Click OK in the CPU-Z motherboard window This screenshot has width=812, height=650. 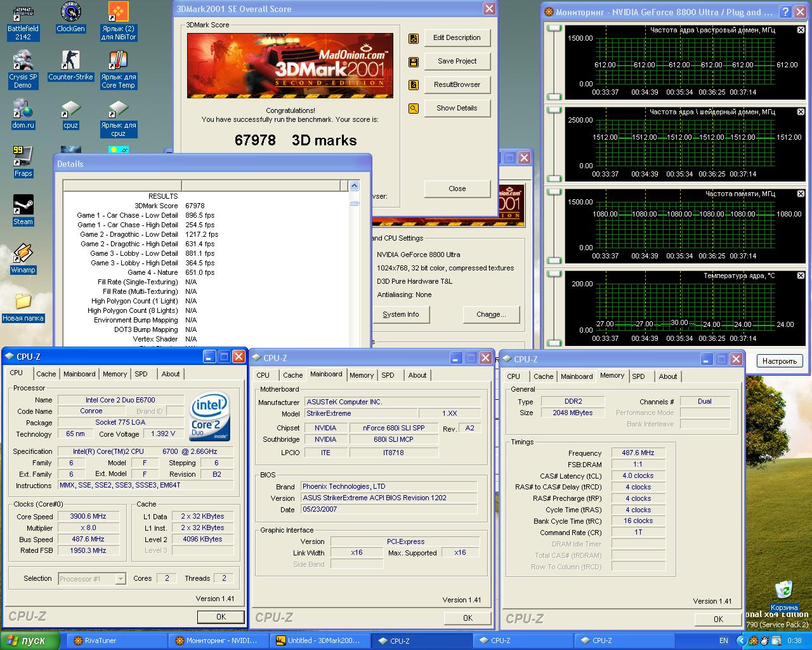(x=468, y=618)
